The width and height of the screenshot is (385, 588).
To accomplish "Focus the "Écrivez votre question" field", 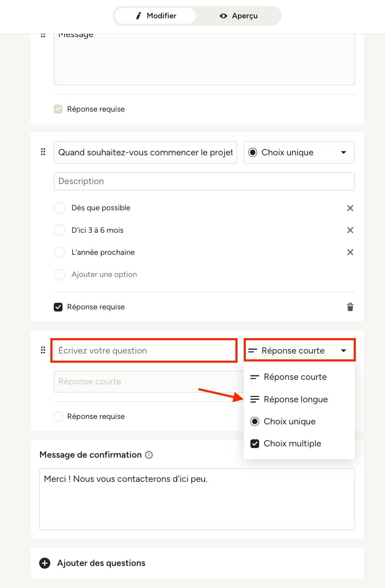I will [145, 351].
